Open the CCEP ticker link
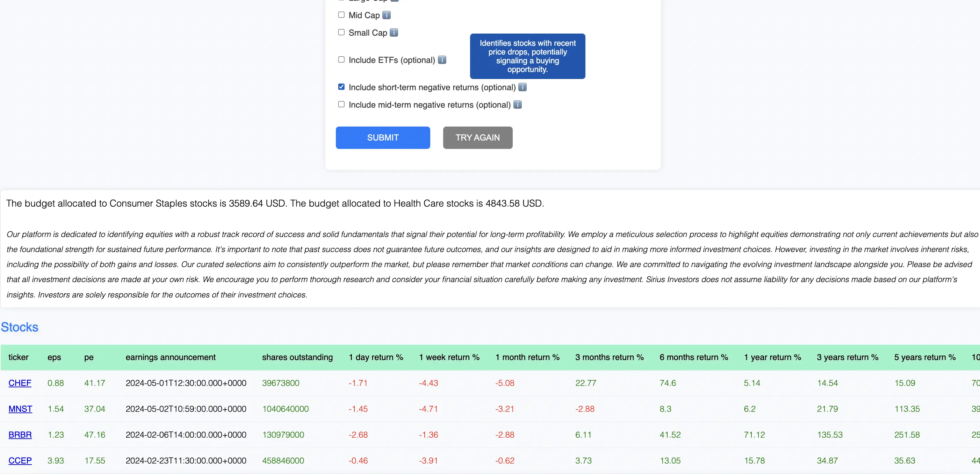Image resolution: width=980 pixels, height=474 pixels. (20, 461)
